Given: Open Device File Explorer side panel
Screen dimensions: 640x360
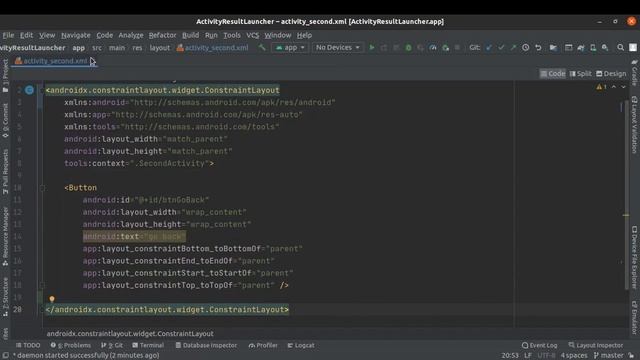Looking at the screenshot, I should coord(634,257).
